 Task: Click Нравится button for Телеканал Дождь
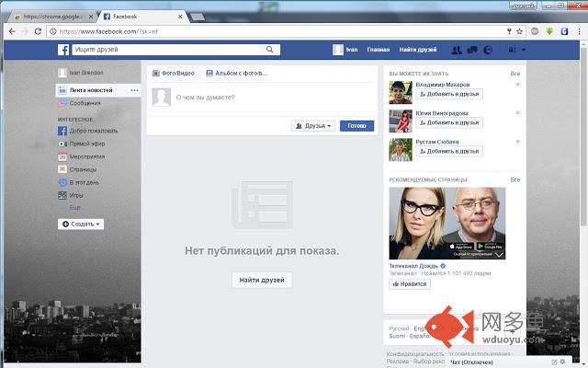point(410,284)
